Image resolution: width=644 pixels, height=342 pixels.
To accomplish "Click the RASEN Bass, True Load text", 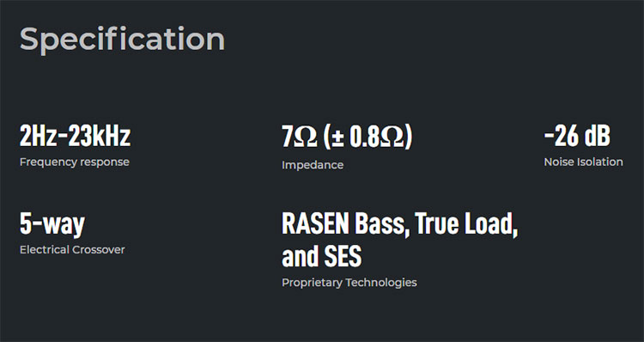I will pyautogui.click(x=399, y=223).
